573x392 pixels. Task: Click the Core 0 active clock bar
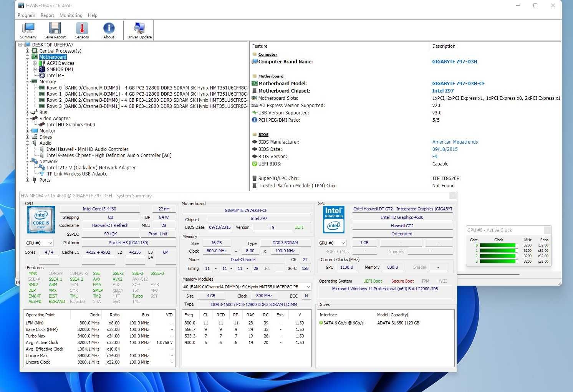coord(499,245)
